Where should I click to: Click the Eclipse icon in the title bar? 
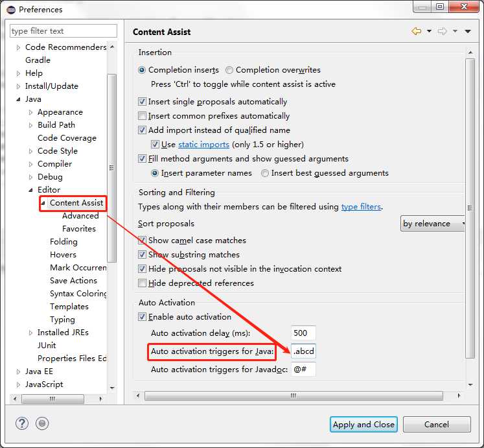click(x=11, y=10)
